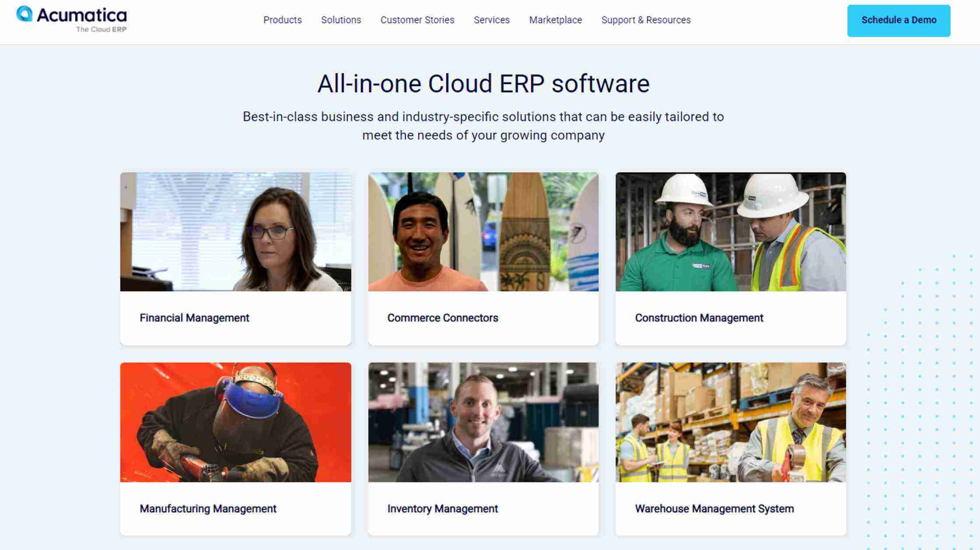Click the Acumatica logo
Screen dimensions: 980x550
[x=71, y=20]
